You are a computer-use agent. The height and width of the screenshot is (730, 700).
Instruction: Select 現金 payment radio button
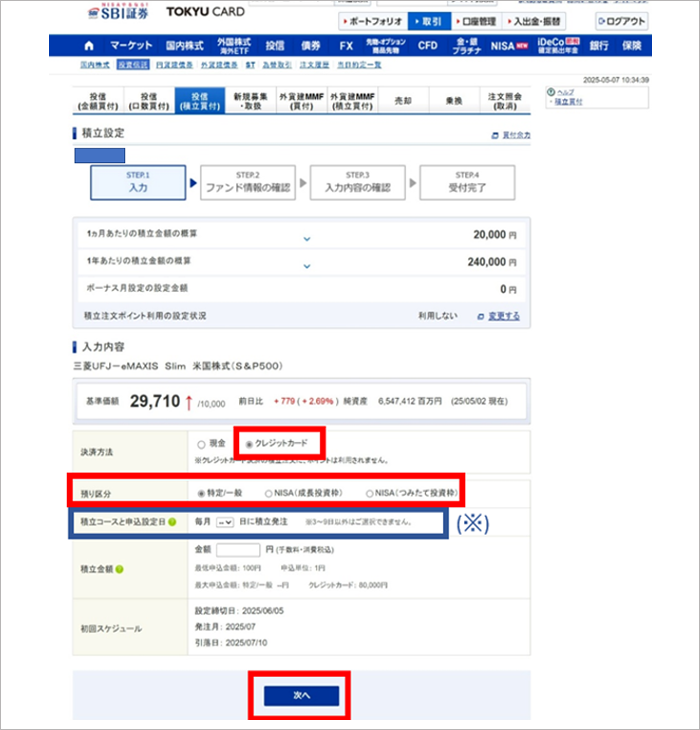pyautogui.click(x=203, y=444)
